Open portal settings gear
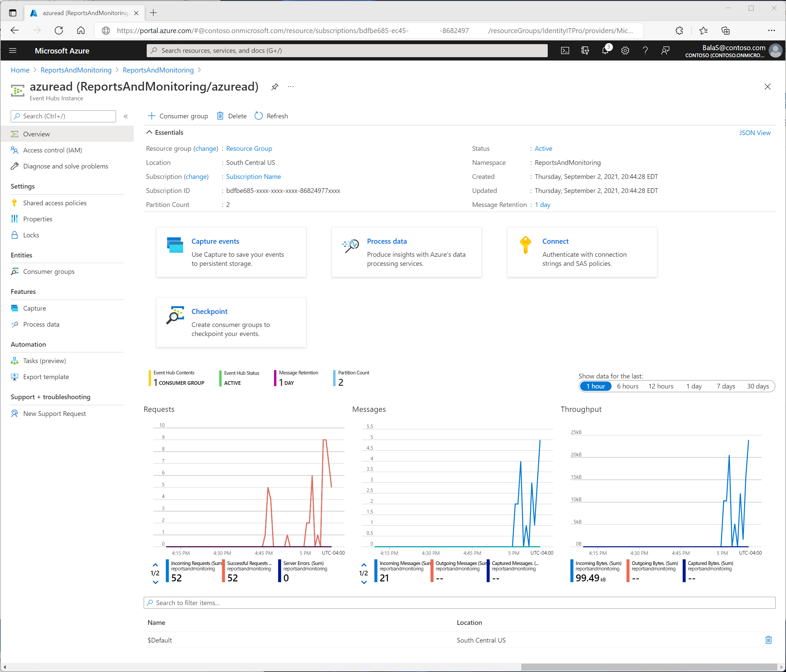Image resolution: width=786 pixels, height=672 pixels. tap(625, 50)
